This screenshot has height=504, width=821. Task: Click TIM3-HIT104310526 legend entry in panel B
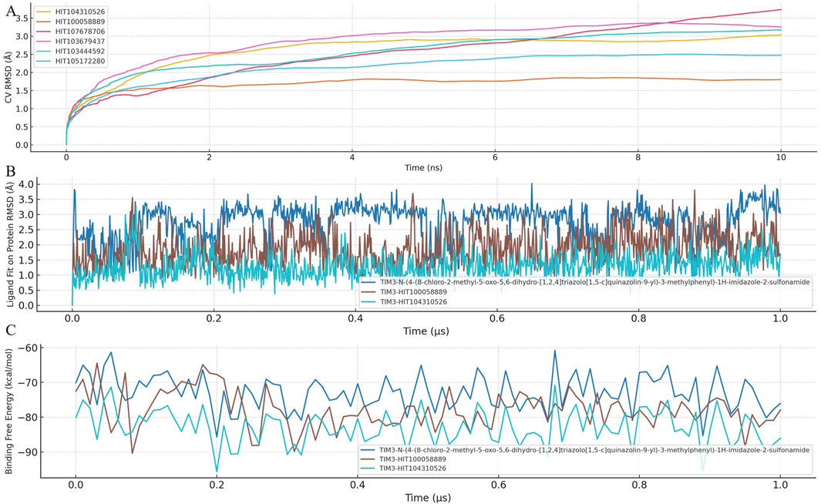point(404,302)
